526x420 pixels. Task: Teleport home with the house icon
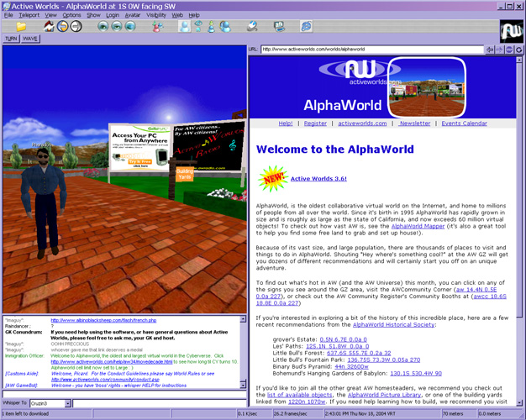click(x=49, y=27)
